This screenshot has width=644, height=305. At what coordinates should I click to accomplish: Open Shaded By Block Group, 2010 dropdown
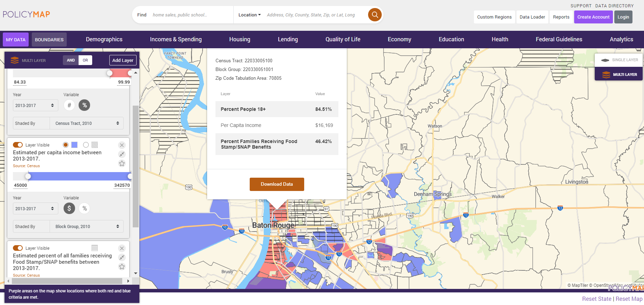click(x=87, y=226)
